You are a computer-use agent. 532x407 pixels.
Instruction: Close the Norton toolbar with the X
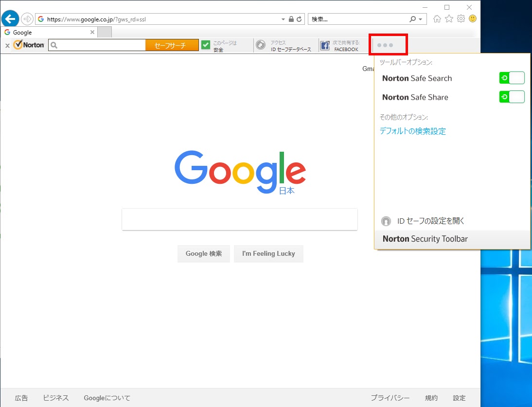7,45
